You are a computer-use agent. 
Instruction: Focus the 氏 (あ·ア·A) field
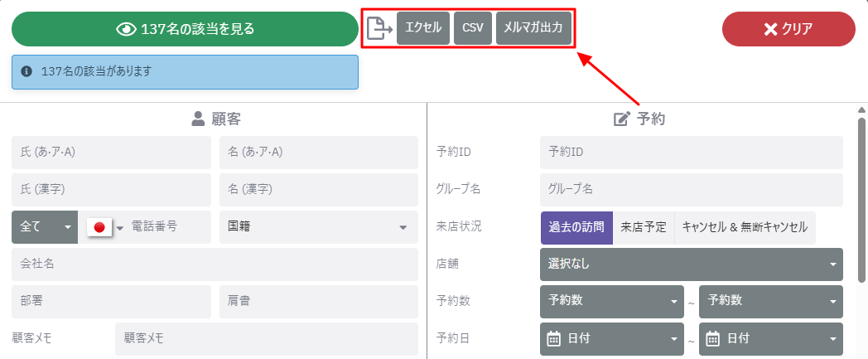pyautogui.click(x=111, y=153)
